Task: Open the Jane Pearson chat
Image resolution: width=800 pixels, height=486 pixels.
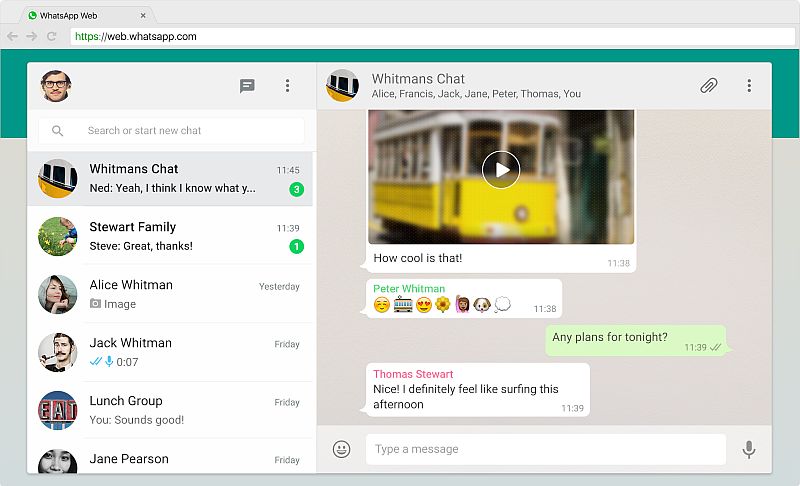Action: pos(170,460)
